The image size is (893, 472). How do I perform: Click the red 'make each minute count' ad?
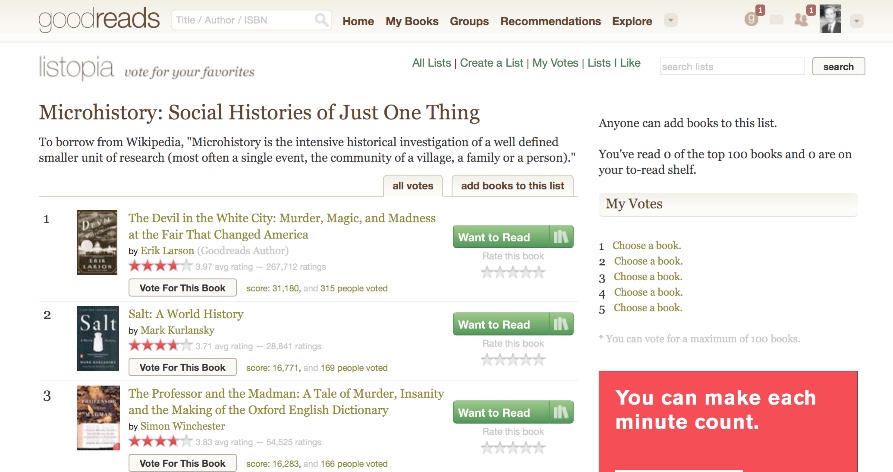[728, 421]
